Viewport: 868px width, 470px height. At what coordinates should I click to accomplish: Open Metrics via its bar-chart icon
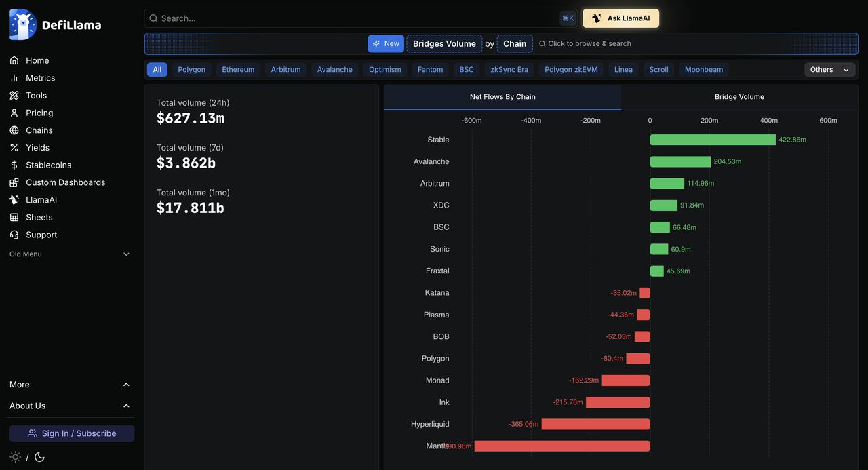tap(14, 78)
